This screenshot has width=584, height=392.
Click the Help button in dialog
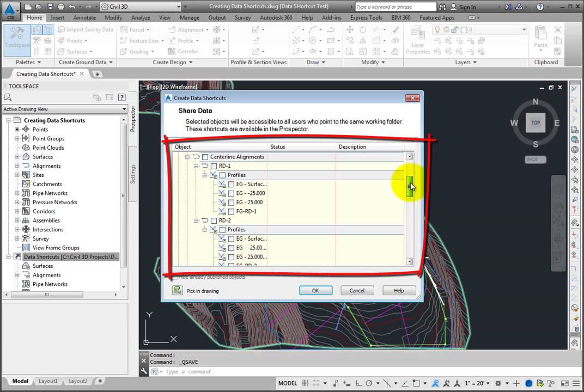pos(399,290)
